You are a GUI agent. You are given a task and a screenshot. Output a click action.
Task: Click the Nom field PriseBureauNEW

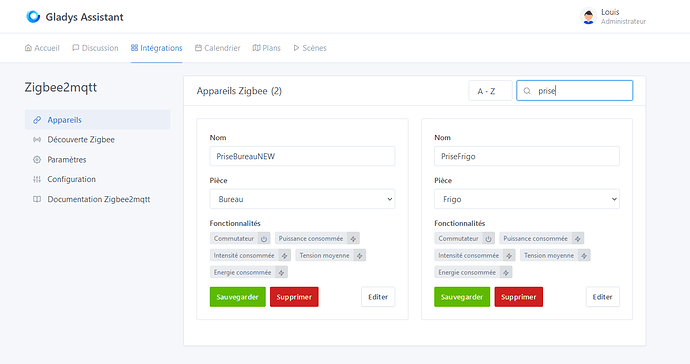[302, 156]
